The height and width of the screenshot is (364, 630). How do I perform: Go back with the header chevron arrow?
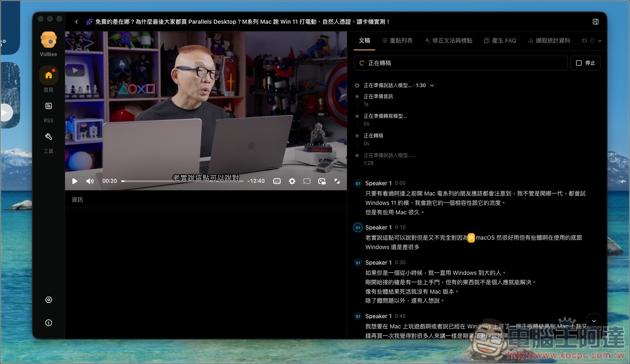click(76, 22)
